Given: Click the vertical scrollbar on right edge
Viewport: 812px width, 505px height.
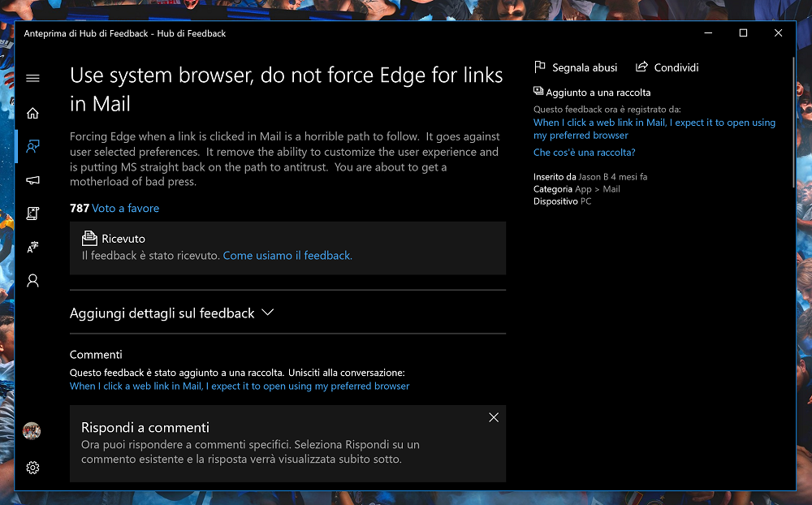Looking at the screenshot, I should [793, 123].
